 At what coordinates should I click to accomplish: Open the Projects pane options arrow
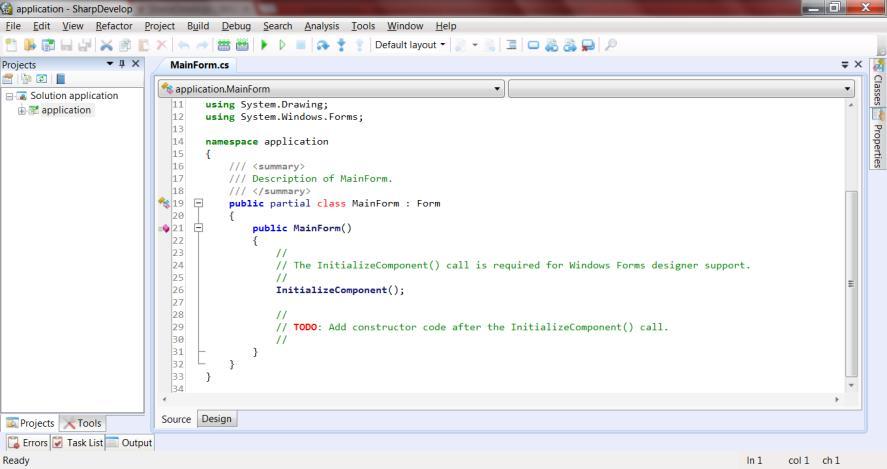point(110,64)
